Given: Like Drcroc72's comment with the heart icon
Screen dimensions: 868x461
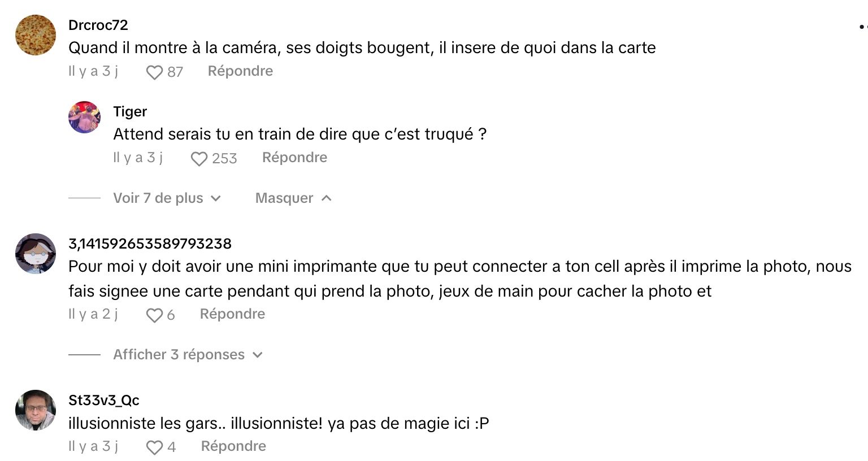Looking at the screenshot, I should (154, 72).
